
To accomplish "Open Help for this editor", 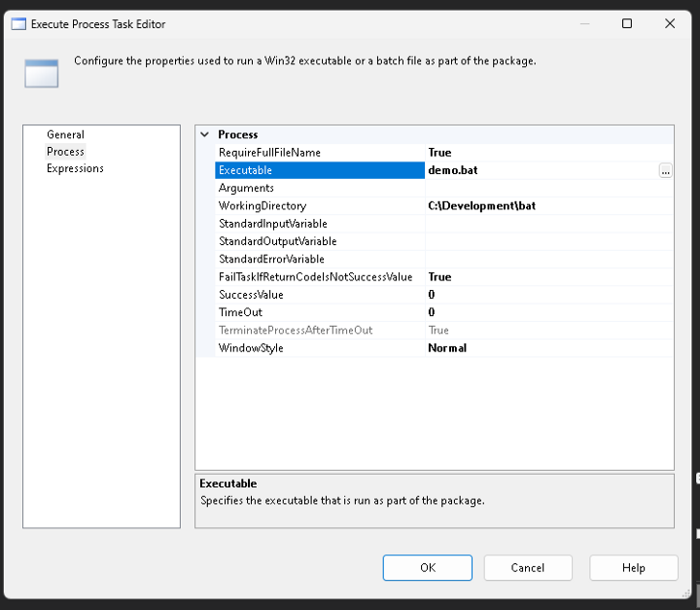I will 633,567.
